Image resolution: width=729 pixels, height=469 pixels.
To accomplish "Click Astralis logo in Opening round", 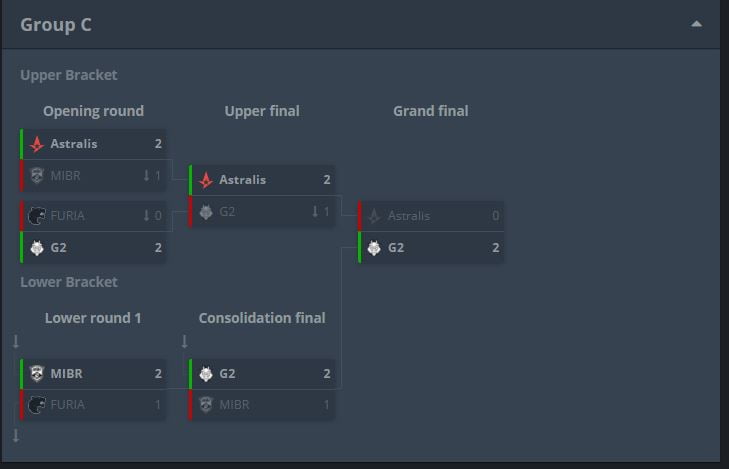I will [x=37, y=144].
